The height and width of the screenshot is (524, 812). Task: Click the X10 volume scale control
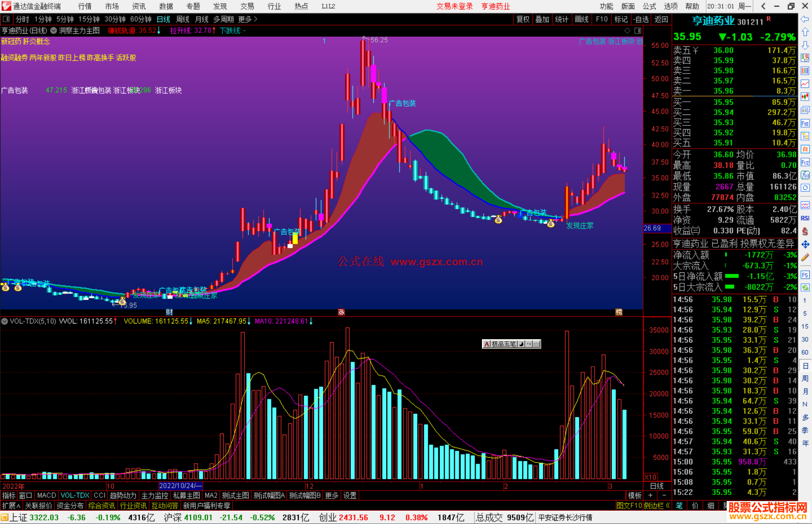650,477
